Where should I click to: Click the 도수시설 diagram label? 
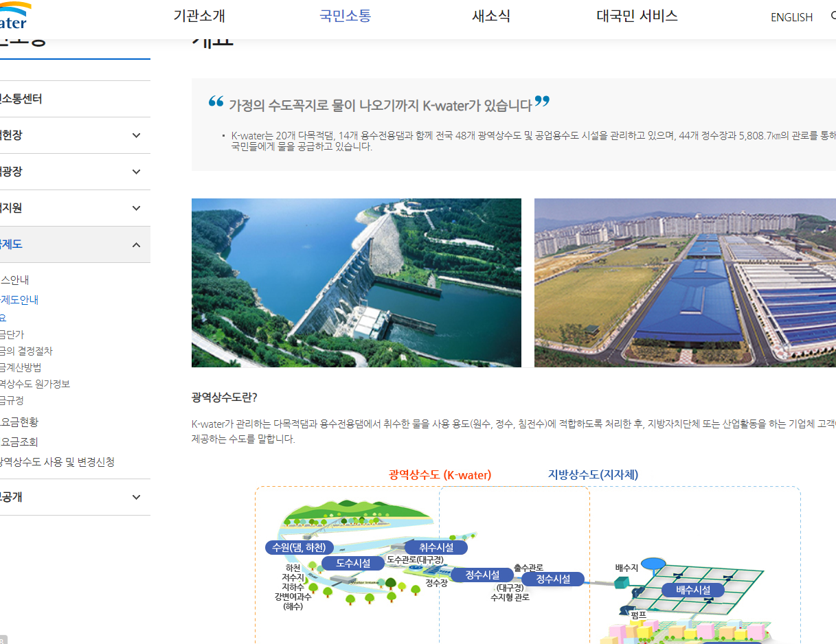point(353,563)
